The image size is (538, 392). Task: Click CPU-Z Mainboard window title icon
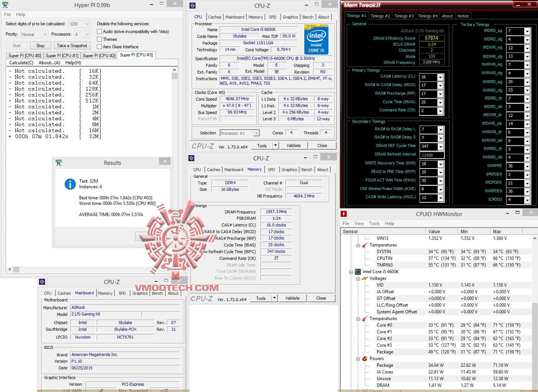(x=42, y=282)
